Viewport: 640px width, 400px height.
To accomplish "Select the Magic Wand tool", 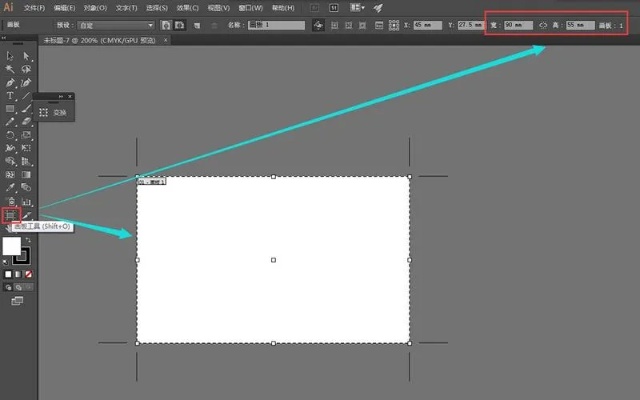I will [x=10, y=69].
